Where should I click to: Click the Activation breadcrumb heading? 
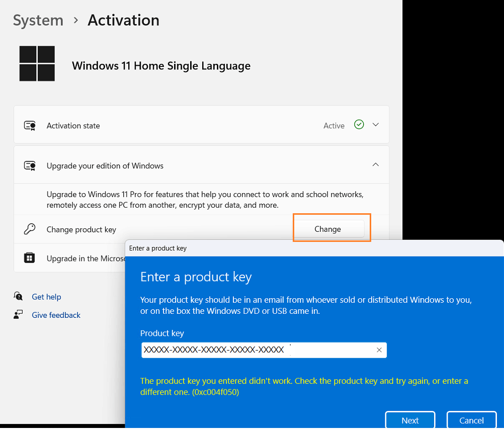(123, 20)
